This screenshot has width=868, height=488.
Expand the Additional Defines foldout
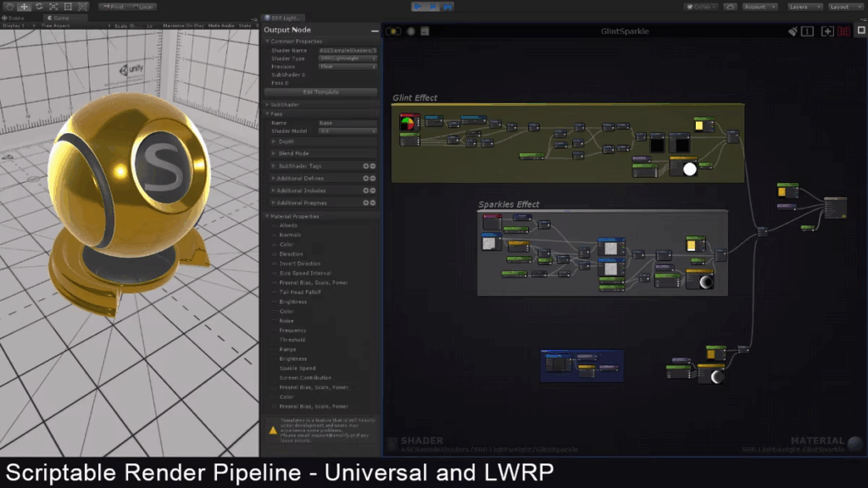click(300, 178)
